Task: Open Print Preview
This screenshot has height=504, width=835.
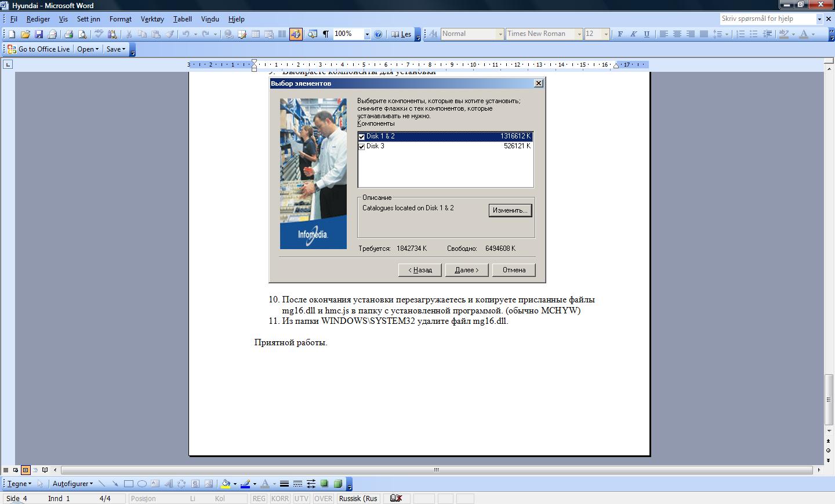Action: pos(82,34)
